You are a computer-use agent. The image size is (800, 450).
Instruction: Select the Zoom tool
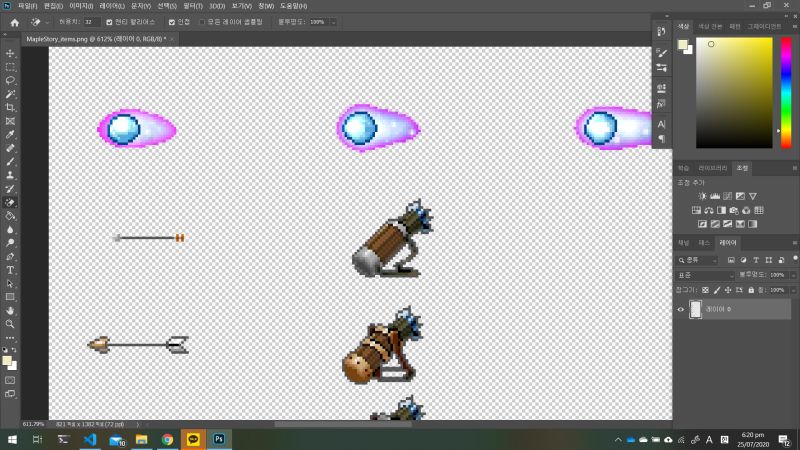click(10, 324)
